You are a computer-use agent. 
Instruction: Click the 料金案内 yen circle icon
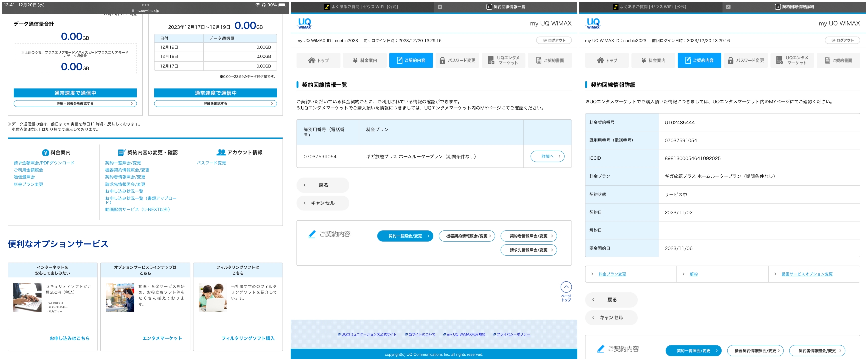[x=45, y=153]
